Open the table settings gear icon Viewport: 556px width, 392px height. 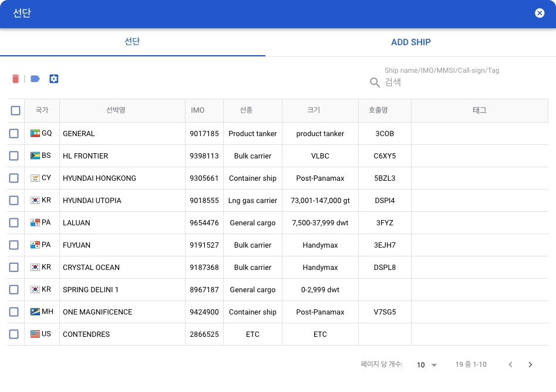pos(54,79)
